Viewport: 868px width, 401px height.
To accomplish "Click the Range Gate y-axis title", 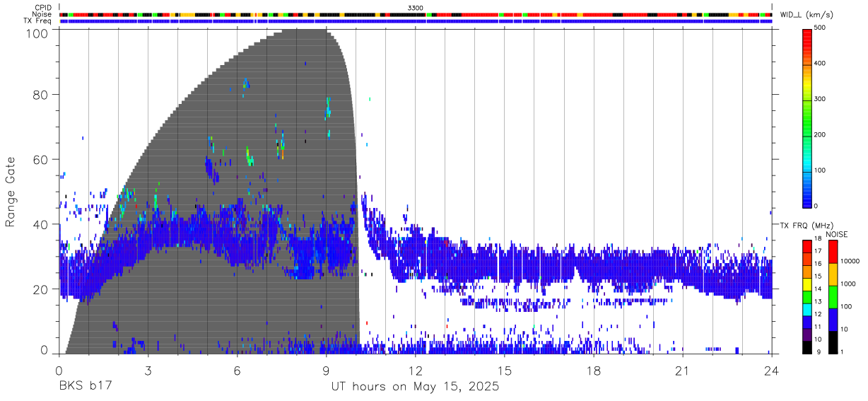I will point(11,191).
